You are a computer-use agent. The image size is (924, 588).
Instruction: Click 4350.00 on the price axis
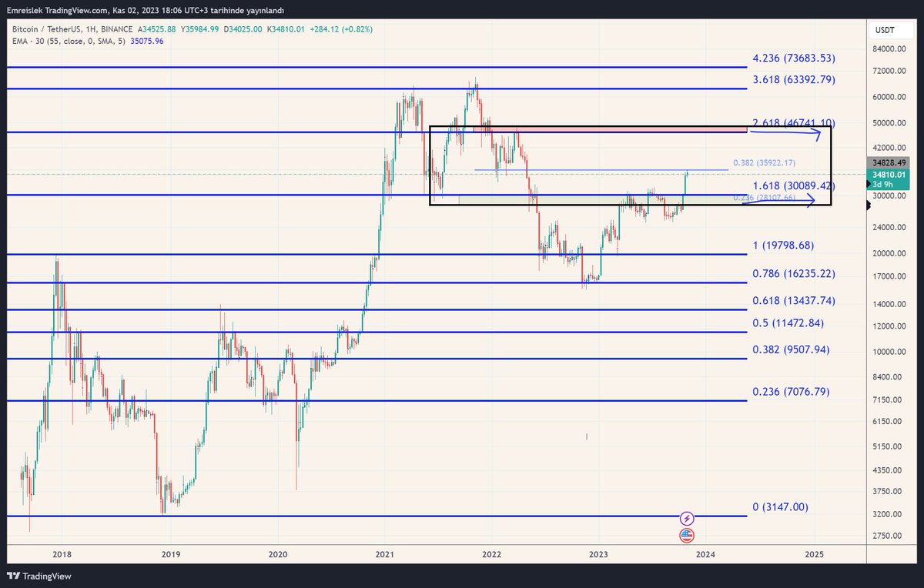[889, 470]
